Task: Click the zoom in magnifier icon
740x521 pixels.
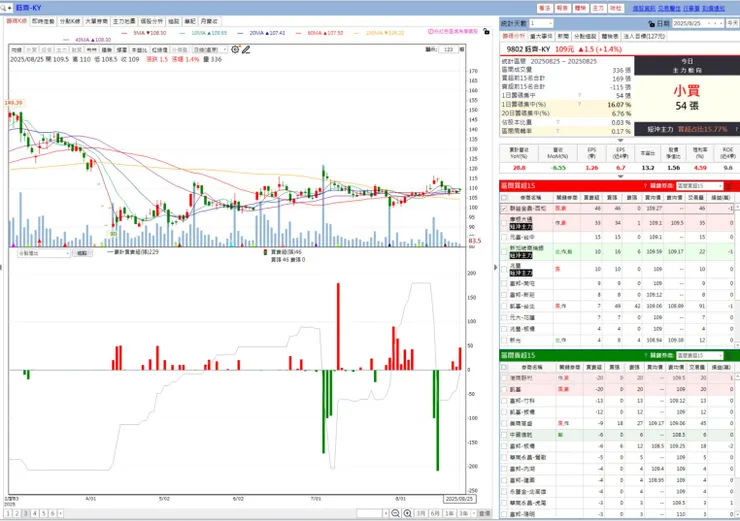Action: pos(407,513)
